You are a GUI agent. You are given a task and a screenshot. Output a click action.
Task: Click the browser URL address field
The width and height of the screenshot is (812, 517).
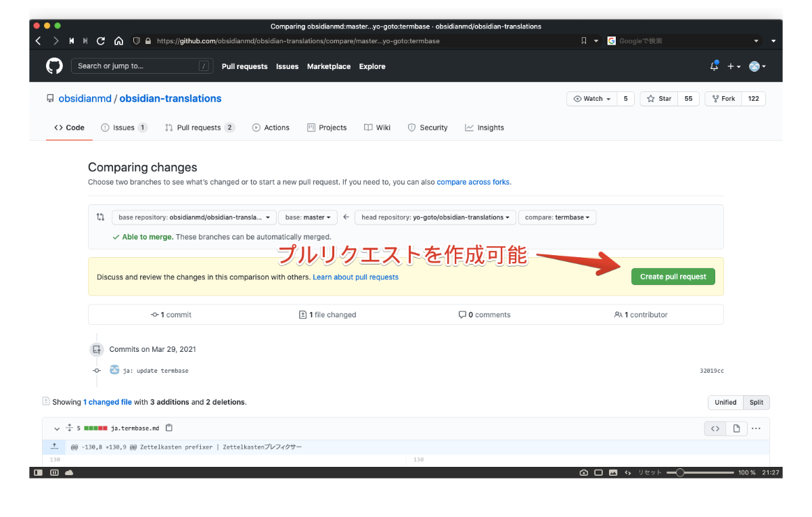coord(365,41)
